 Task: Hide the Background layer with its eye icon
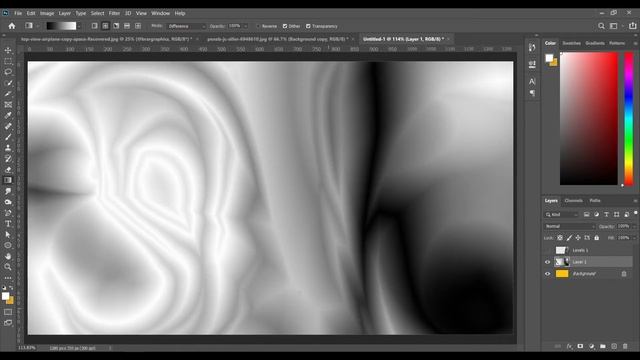547,274
